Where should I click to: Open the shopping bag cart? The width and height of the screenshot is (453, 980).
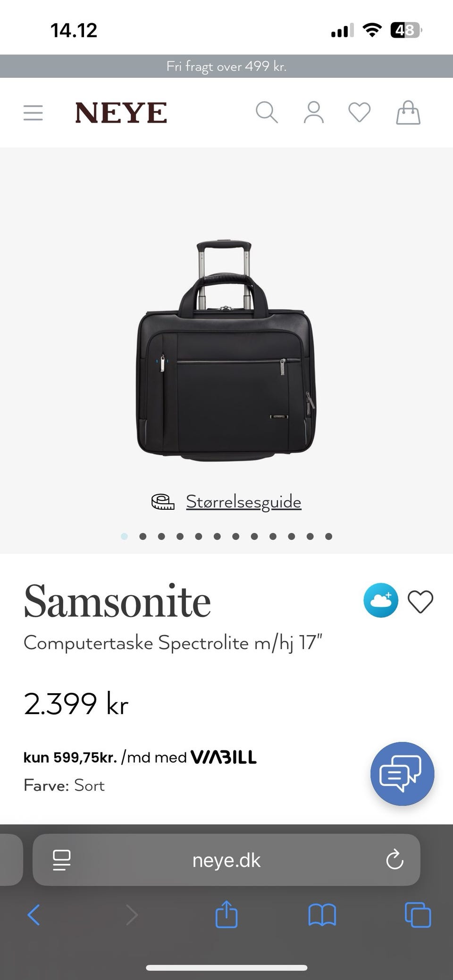(x=408, y=113)
